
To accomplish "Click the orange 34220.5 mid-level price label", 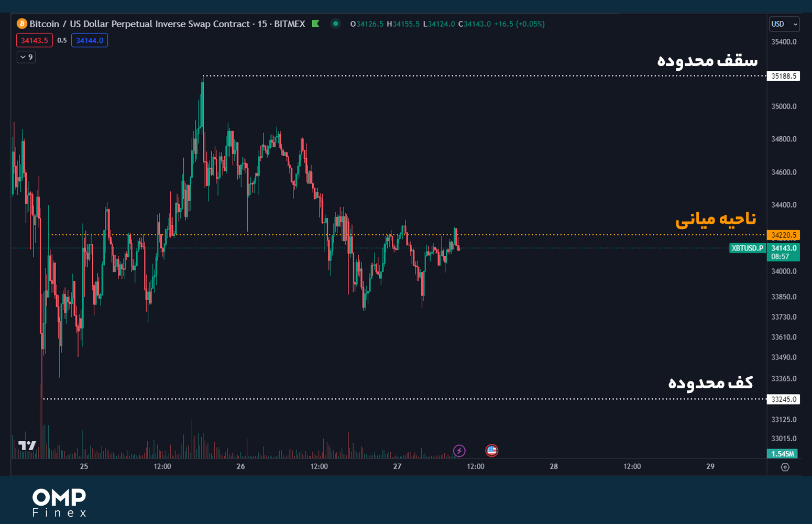I will pyautogui.click(x=783, y=235).
